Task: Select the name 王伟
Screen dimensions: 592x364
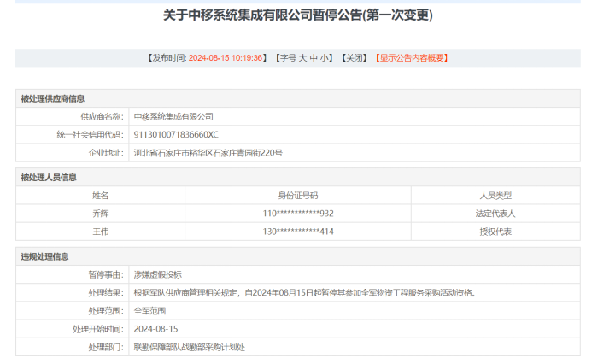Action: click(101, 232)
